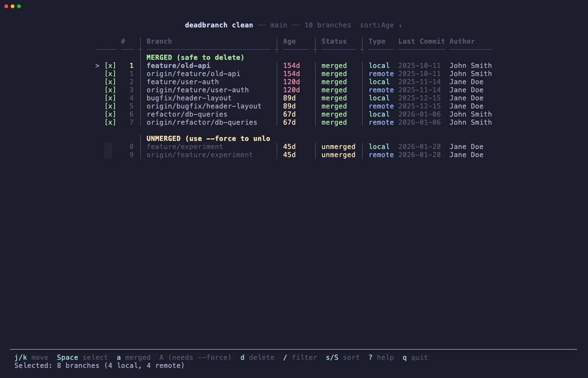The height and width of the screenshot is (378, 588).
Task: Click the 154d age of feature/old-api
Action: click(x=291, y=66)
